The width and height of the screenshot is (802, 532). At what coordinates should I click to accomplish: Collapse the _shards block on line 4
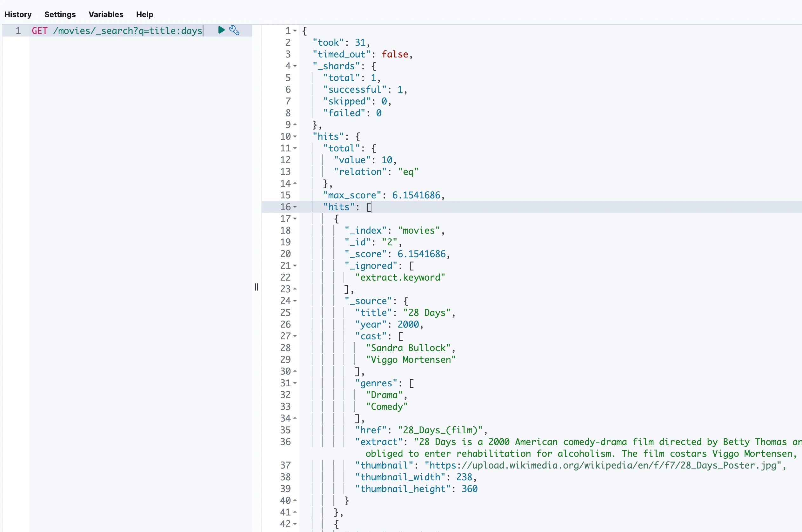pos(295,66)
